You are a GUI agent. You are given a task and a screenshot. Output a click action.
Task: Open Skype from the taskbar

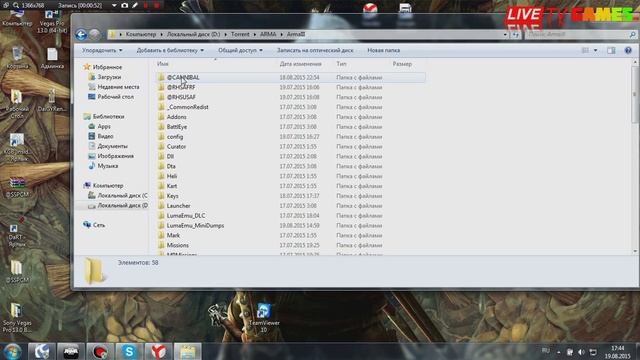tap(129, 351)
